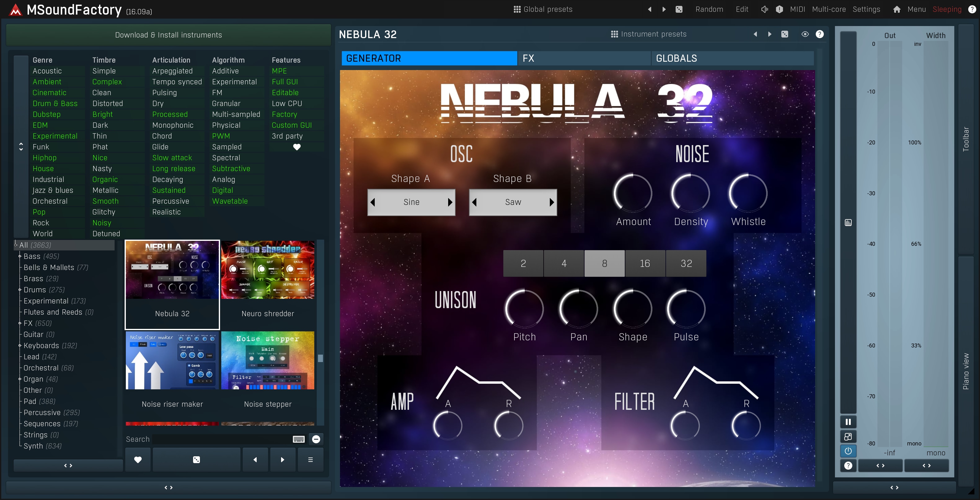Click the Noise Whistle knob
This screenshot has width=980, height=500.
[748, 193]
